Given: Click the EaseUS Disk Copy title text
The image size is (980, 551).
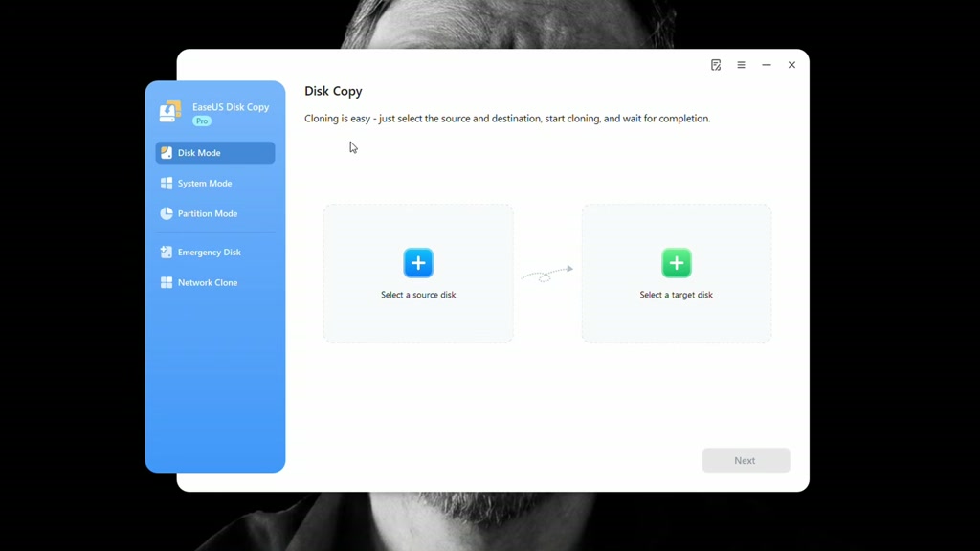Looking at the screenshot, I should [231, 107].
